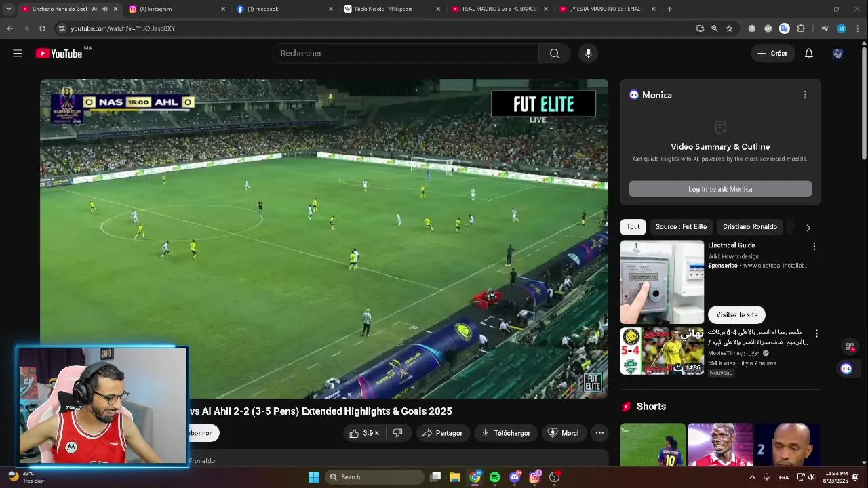Click Visitez le site button

tap(736, 314)
